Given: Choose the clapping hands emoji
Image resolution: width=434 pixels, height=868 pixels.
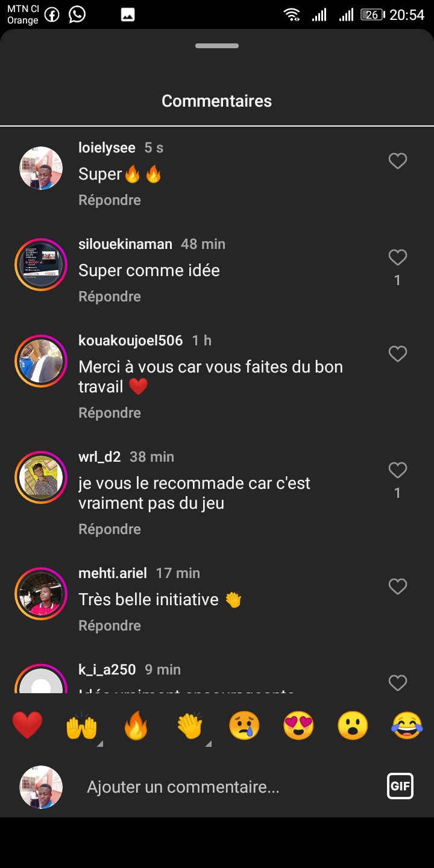Looking at the screenshot, I should 190,725.
